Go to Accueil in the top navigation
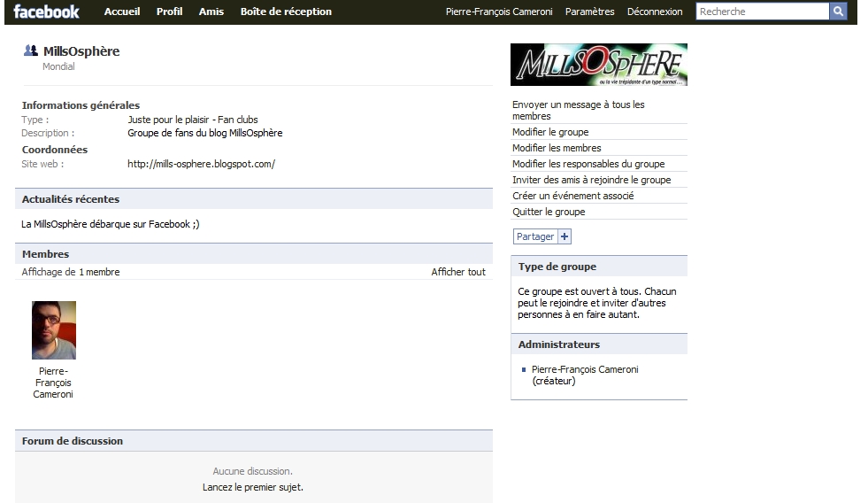The height and width of the screenshot is (503, 868). pyautogui.click(x=122, y=12)
